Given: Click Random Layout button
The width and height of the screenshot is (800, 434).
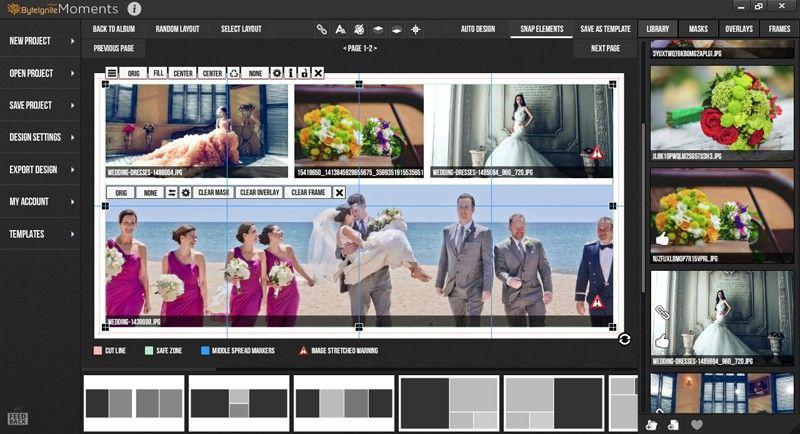Looking at the screenshot, I should pyautogui.click(x=177, y=29).
